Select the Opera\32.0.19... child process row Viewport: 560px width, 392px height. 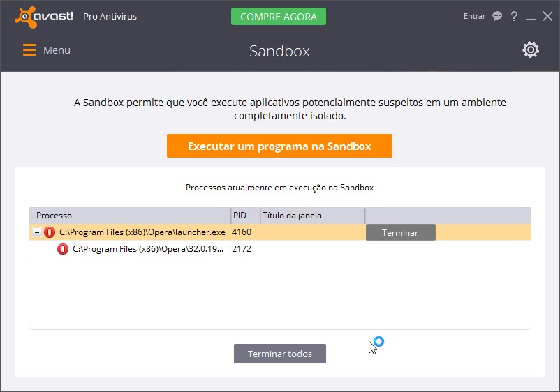tap(280, 249)
